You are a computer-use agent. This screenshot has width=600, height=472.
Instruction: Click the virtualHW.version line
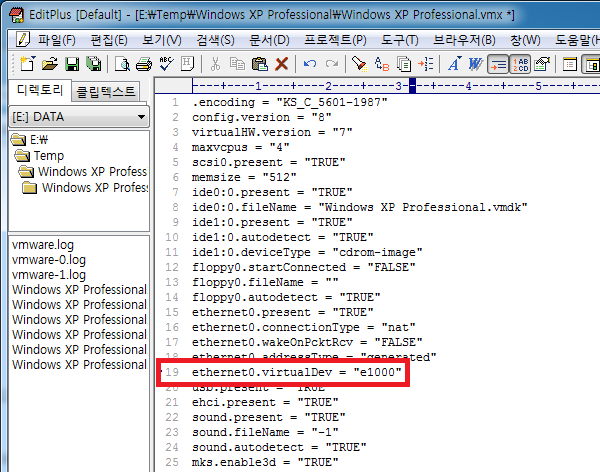[x=272, y=132]
